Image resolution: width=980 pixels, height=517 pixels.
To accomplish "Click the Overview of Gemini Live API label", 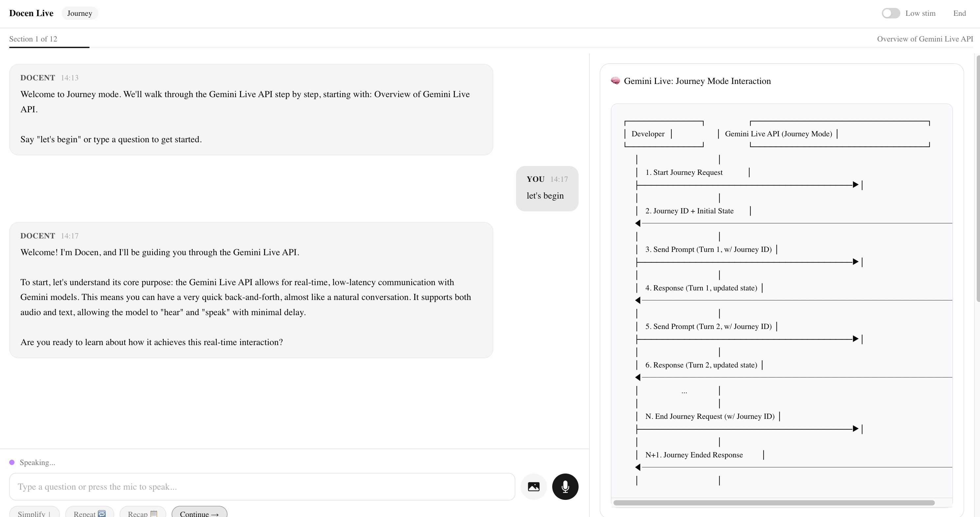I will [x=925, y=39].
